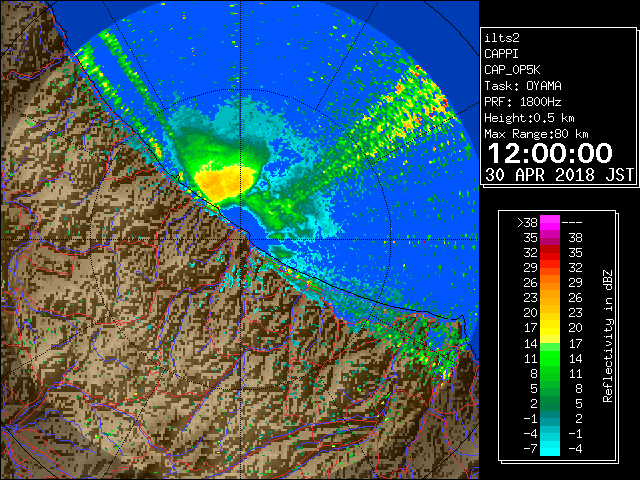Click the 'ilts2' site label
This screenshot has width=640, height=480.
pyautogui.click(x=502, y=38)
